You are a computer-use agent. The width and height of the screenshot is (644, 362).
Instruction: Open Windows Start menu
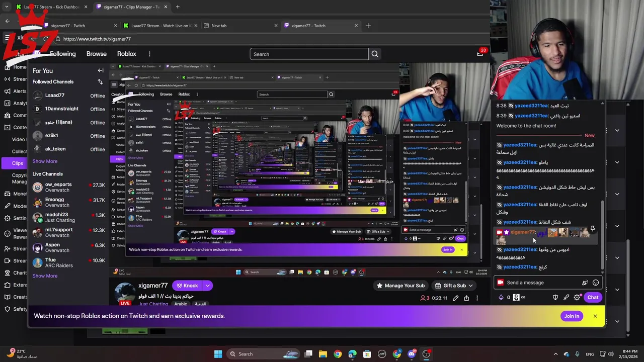(218, 354)
